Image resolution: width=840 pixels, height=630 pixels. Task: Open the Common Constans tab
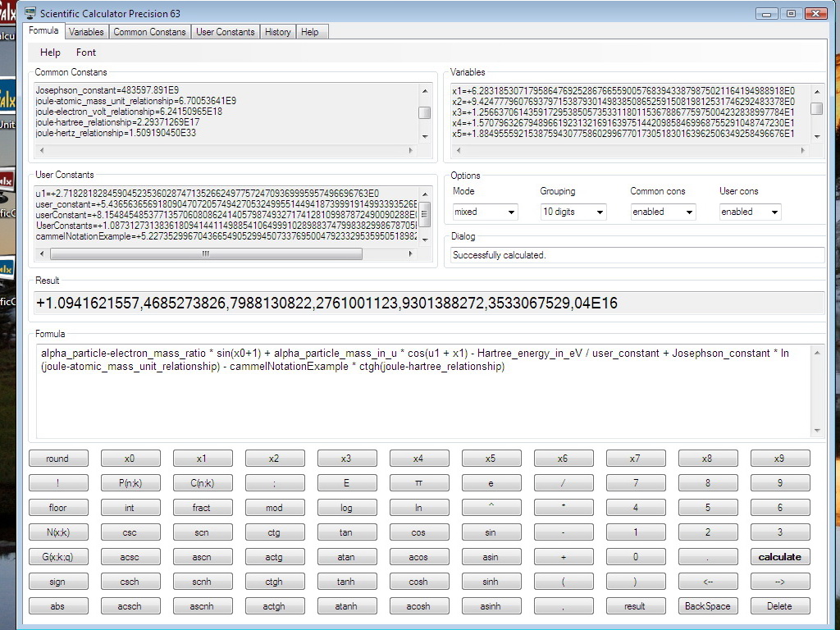coord(149,32)
